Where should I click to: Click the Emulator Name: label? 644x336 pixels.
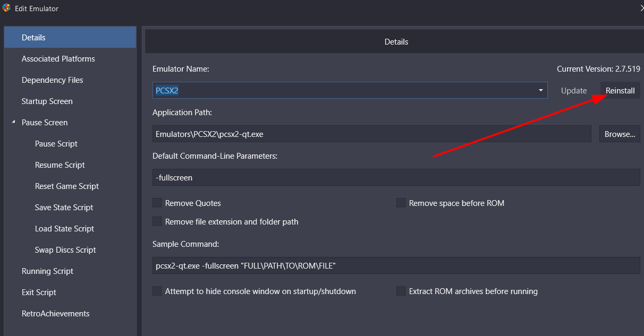click(x=181, y=69)
